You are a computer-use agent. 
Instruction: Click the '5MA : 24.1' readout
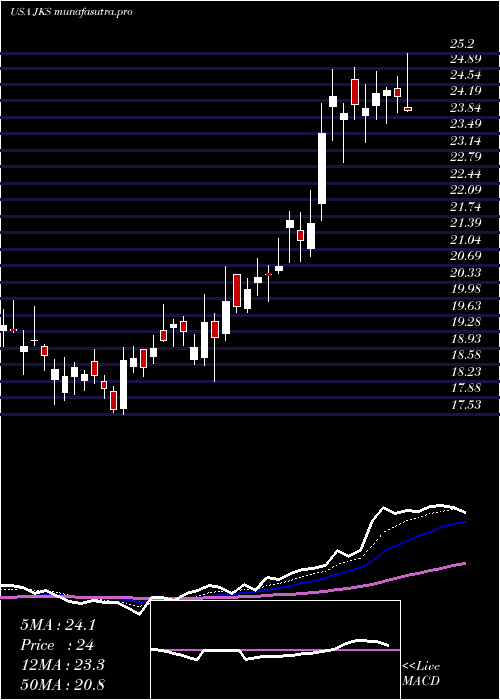tap(58, 625)
